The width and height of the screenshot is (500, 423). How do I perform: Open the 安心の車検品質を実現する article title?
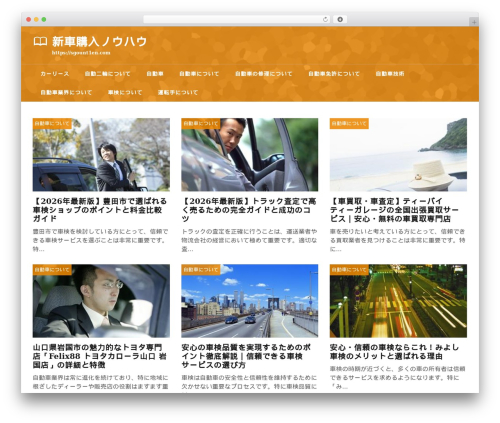[246, 356]
